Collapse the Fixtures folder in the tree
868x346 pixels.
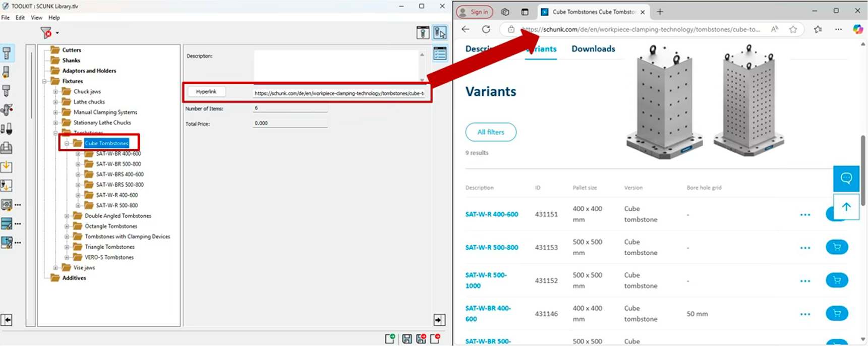pos(44,81)
